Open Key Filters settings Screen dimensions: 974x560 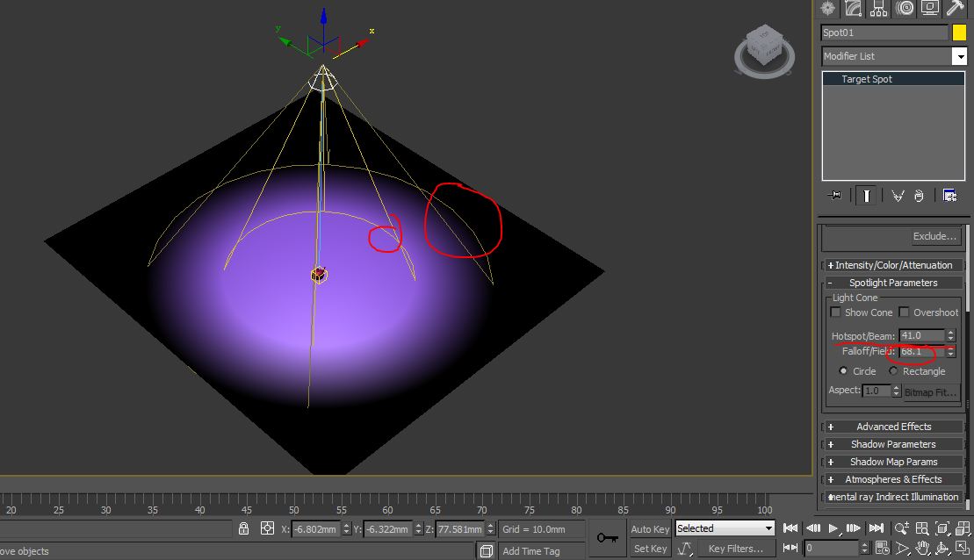click(736, 548)
